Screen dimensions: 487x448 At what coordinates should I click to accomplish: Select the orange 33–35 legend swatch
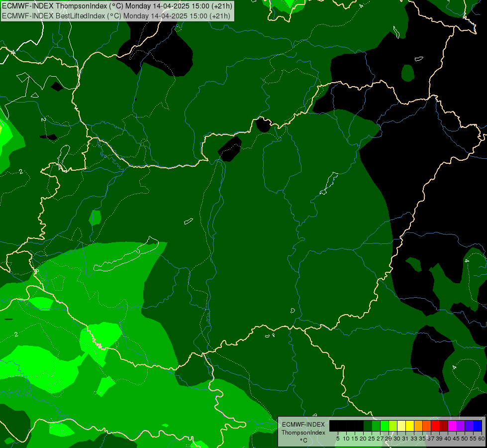pos(418,426)
